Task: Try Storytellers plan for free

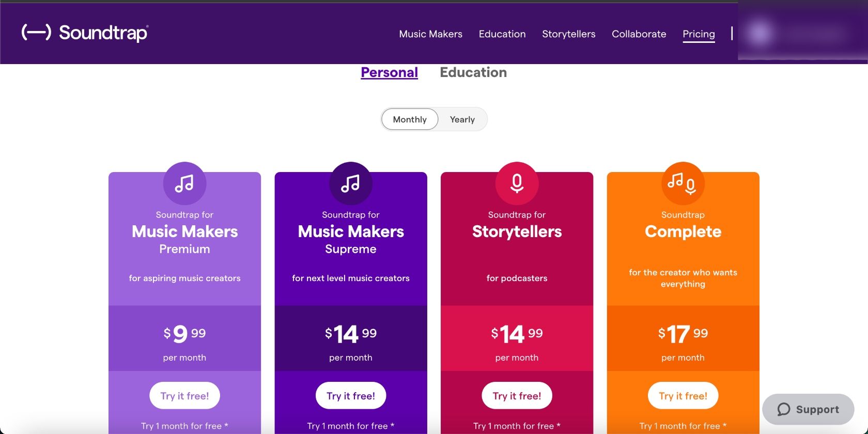Action: [x=517, y=396]
